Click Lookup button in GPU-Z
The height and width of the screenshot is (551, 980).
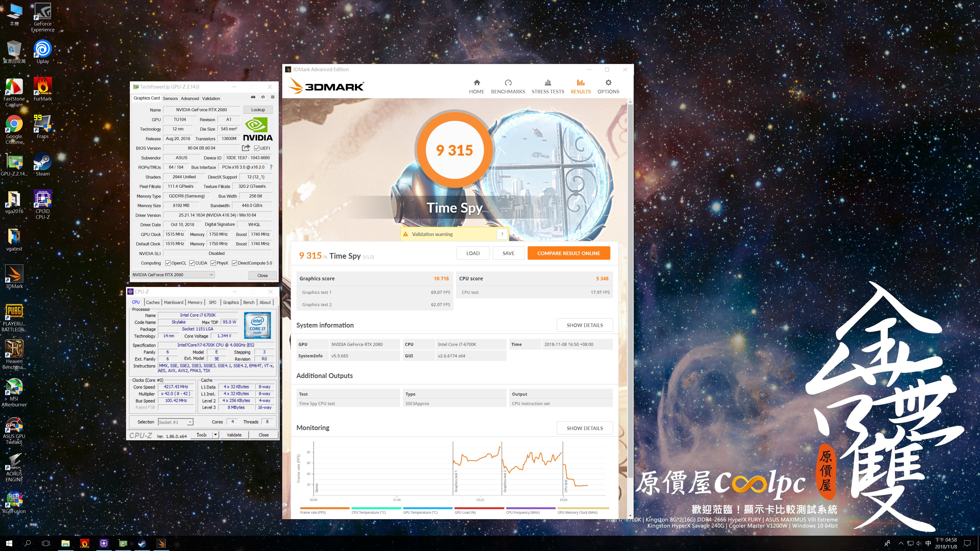tap(258, 110)
